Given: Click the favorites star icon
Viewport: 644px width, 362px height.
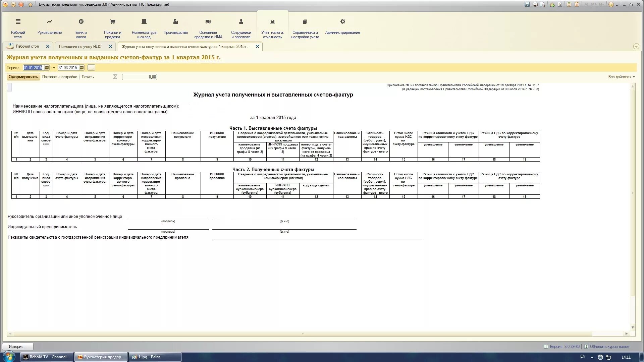Looking at the screenshot, I should (x=30, y=4).
